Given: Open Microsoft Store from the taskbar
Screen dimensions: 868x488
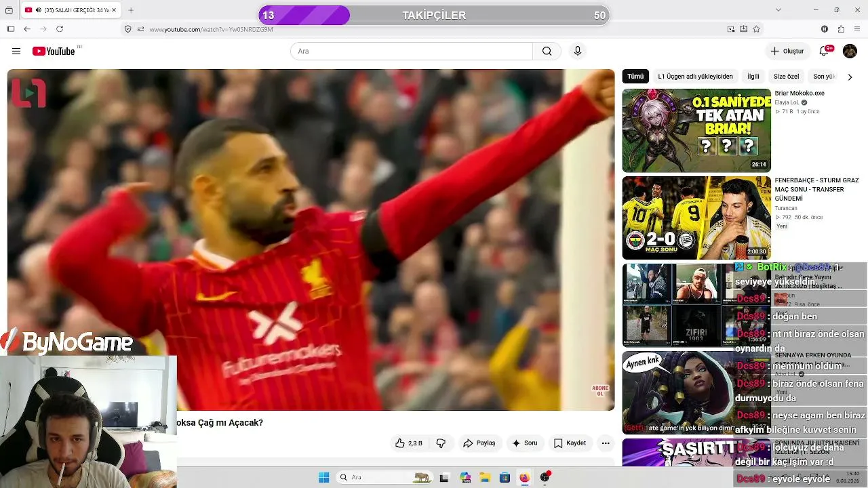Looking at the screenshot, I should coord(505,478).
